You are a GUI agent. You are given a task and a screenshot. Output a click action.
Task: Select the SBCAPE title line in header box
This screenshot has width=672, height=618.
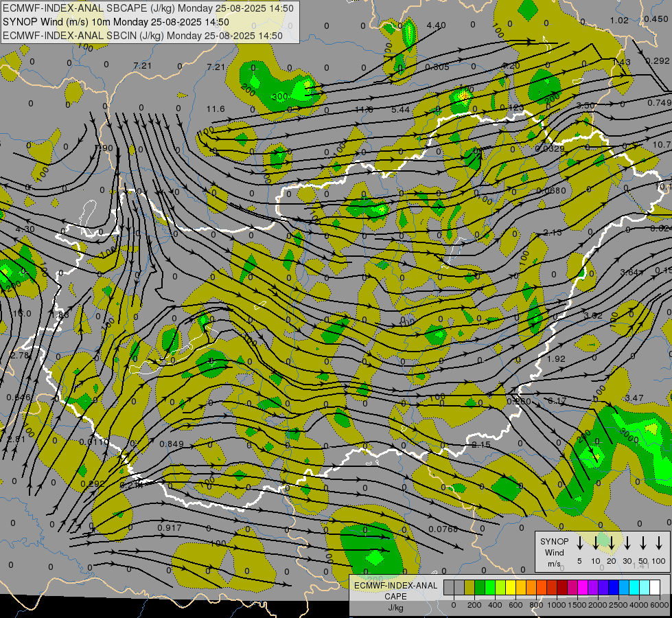[x=148, y=8]
